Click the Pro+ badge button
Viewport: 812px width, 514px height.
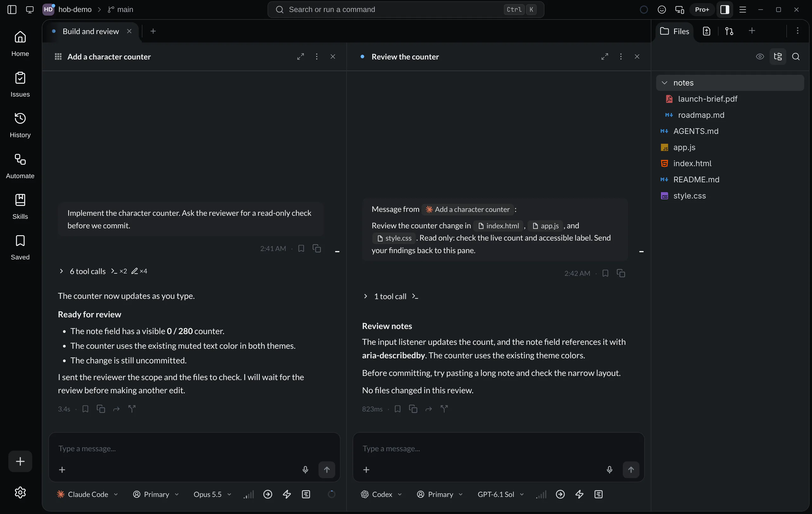coord(702,10)
